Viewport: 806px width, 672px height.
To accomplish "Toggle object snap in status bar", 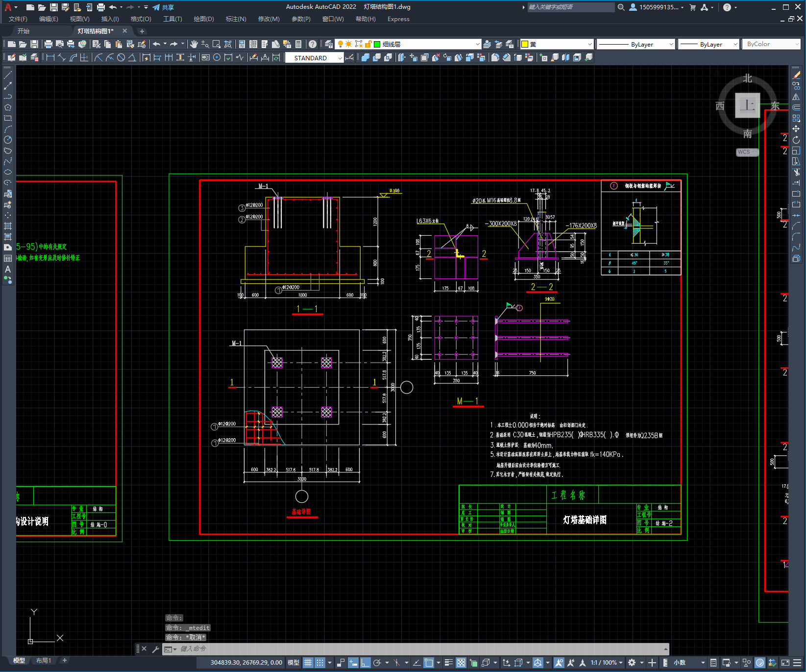I will click(x=429, y=663).
